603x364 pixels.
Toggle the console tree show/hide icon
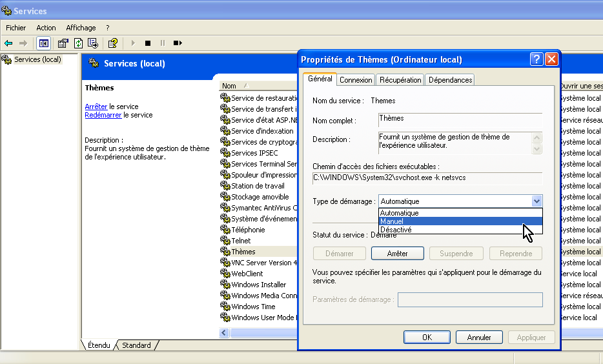(44, 43)
